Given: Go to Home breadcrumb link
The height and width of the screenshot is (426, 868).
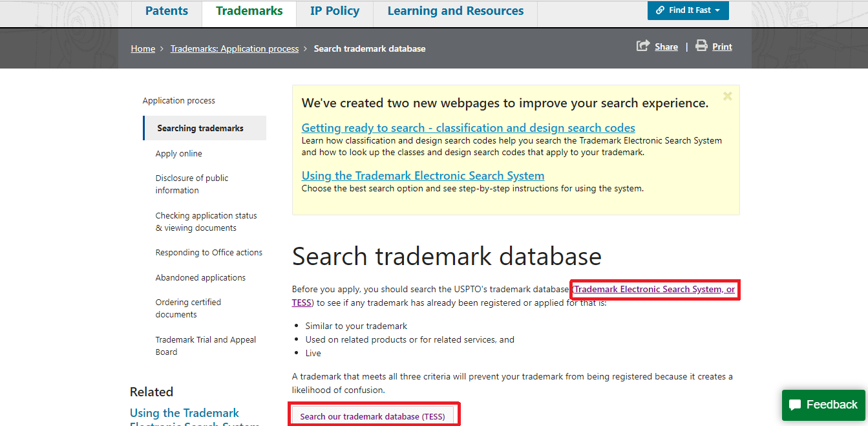Looking at the screenshot, I should (143, 48).
